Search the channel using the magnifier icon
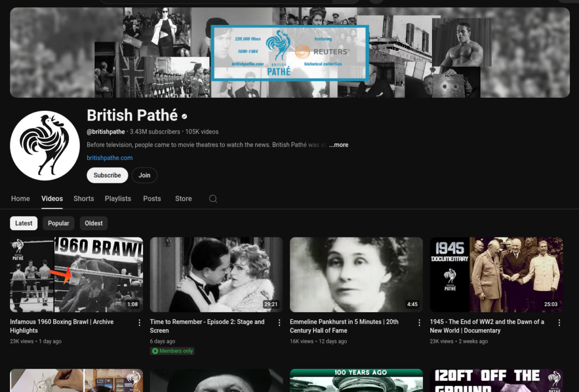This screenshot has width=579, height=392. 213,199
